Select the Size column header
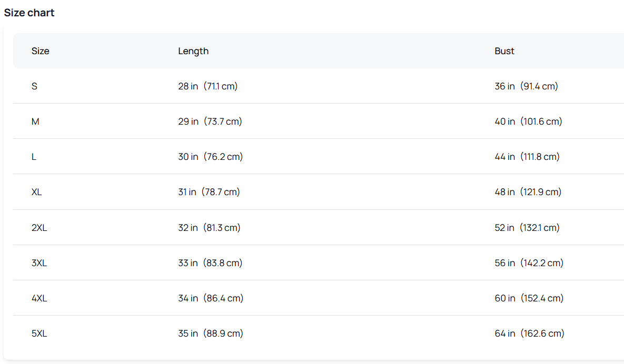 [x=40, y=51]
